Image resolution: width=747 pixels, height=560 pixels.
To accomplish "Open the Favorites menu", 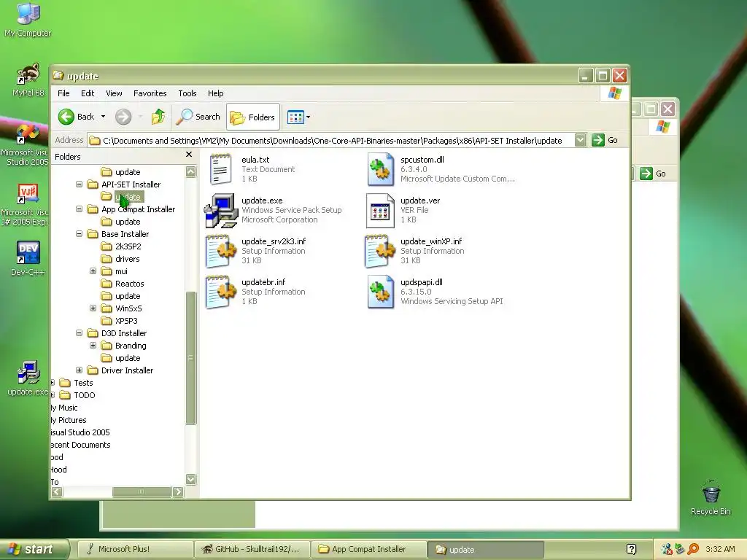I will click(x=150, y=93).
